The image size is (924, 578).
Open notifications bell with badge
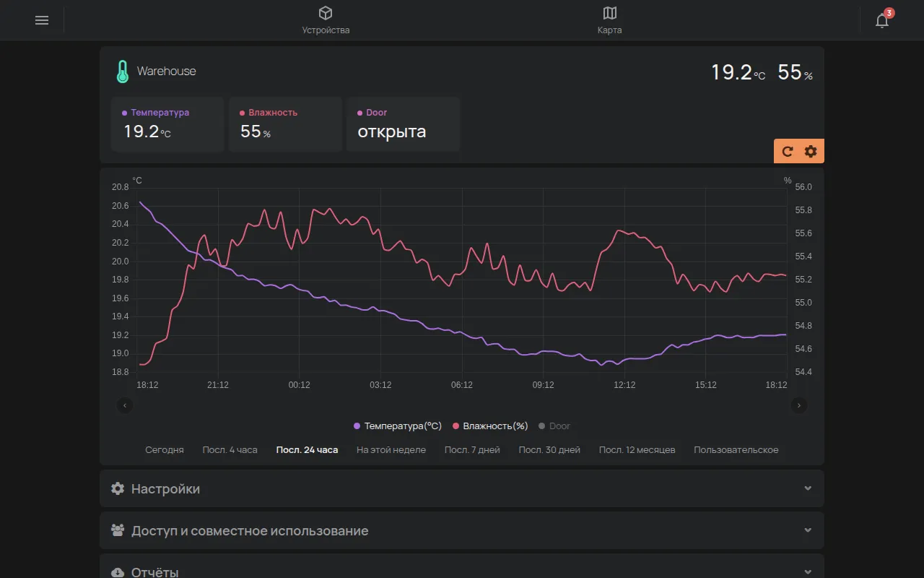tap(883, 20)
